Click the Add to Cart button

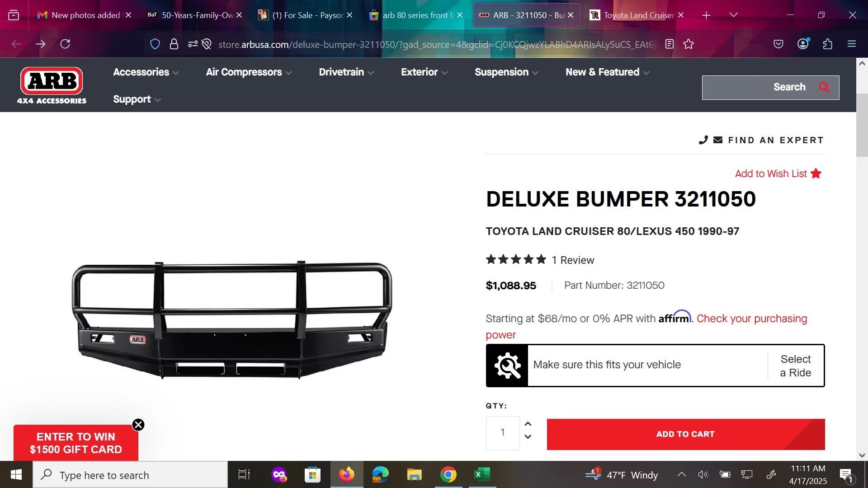pos(686,434)
